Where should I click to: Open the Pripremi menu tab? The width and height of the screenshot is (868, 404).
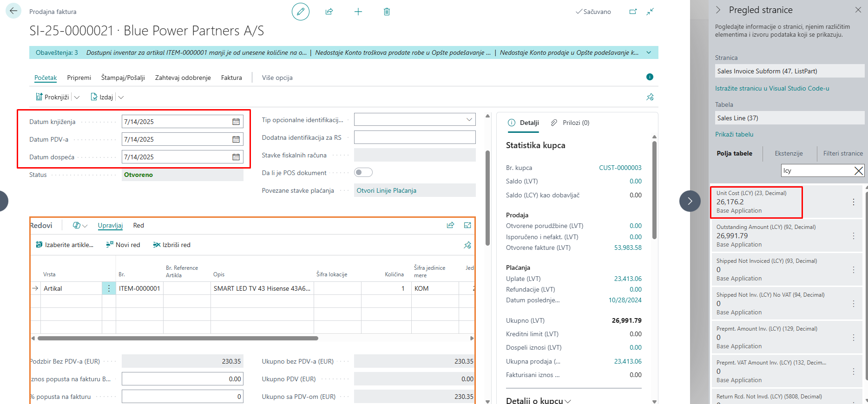click(x=79, y=78)
